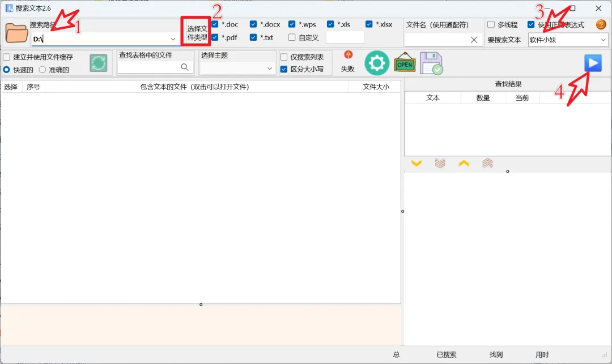The image size is (612, 364).
Task: Click the 数量 results column header
Action: point(483,98)
